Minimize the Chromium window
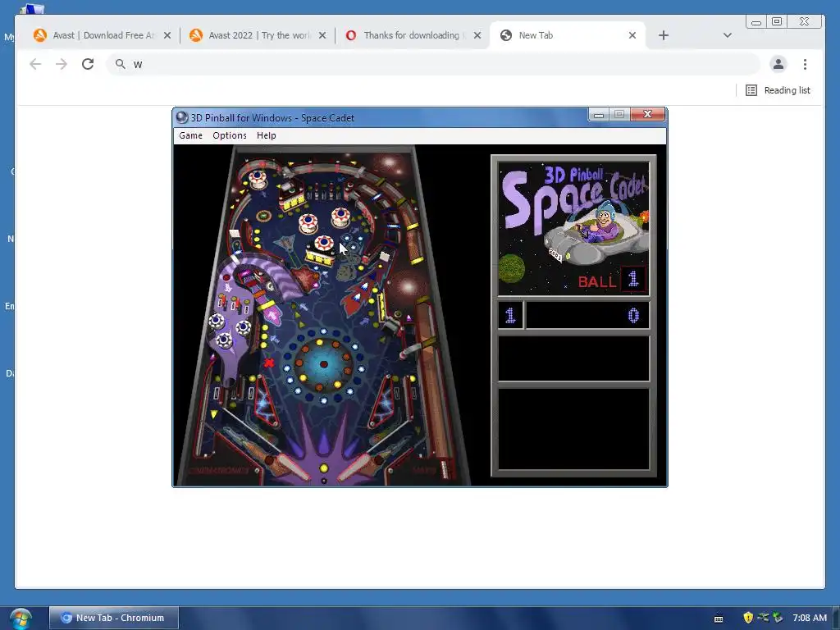Image resolution: width=840 pixels, height=630 pixels. [x=756, y=22]
